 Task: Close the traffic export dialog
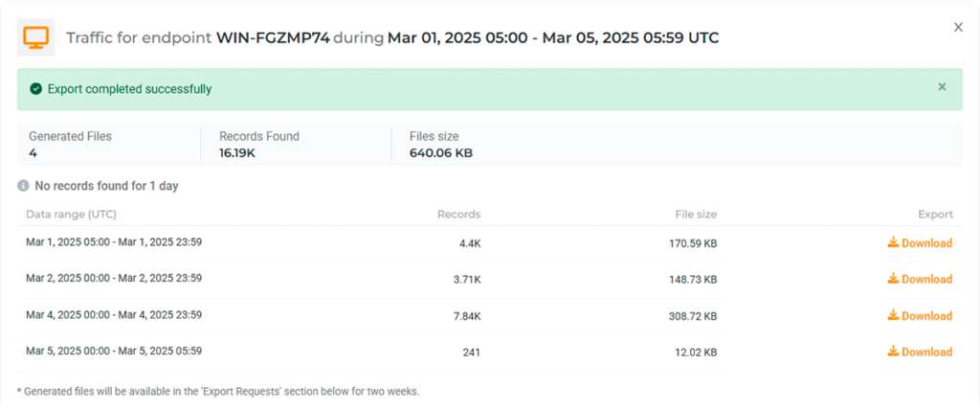point(958,28)
